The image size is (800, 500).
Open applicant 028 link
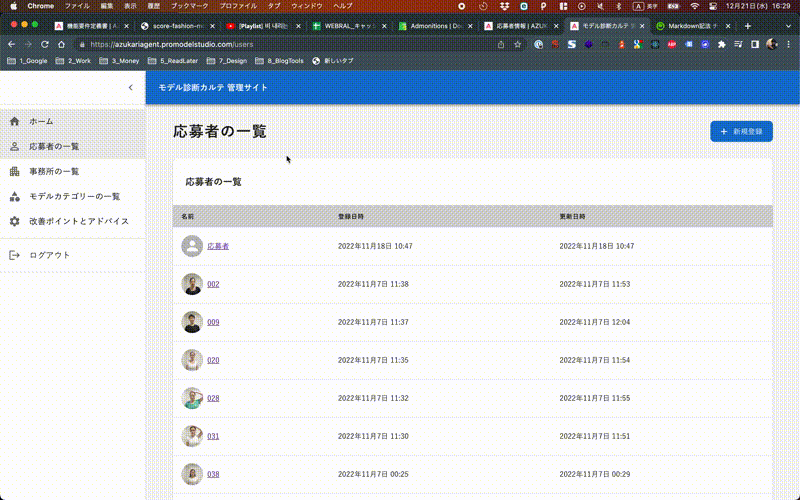(x=213, y=398)
